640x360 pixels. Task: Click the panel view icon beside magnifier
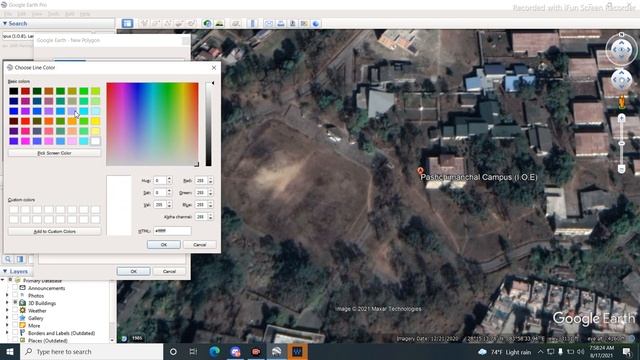20,259
